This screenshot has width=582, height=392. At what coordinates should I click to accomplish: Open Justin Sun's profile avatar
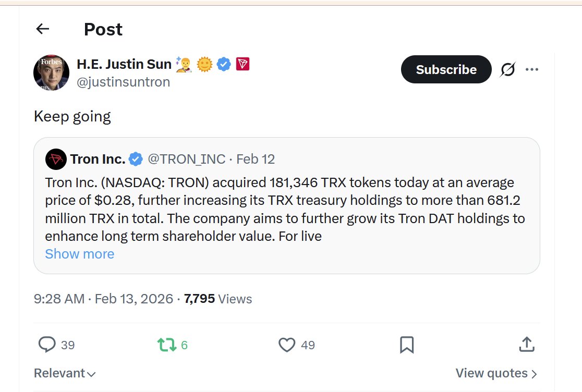[51, 72]
